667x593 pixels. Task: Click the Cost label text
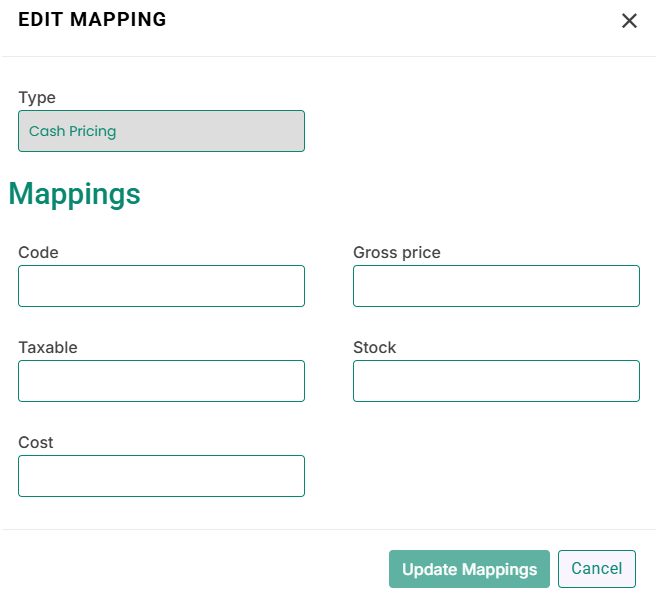36,442
